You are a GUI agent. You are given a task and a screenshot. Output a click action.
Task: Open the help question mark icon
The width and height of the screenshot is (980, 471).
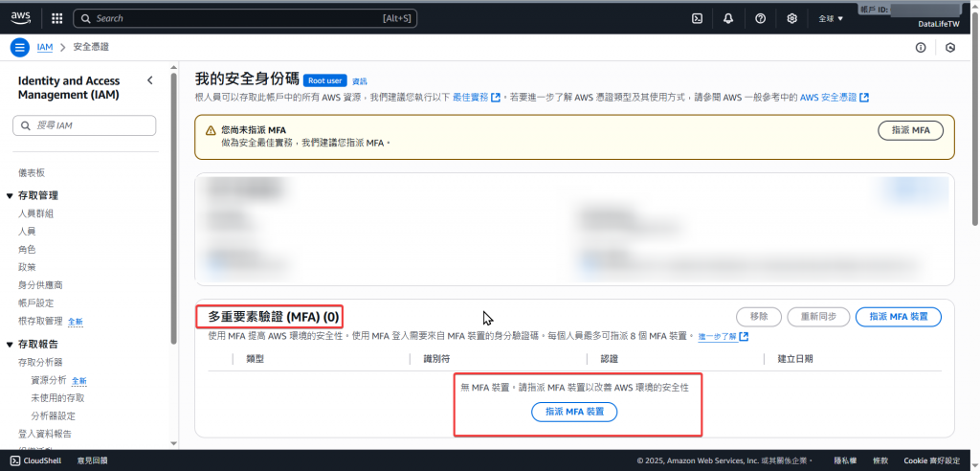click(x=760, y=19)
